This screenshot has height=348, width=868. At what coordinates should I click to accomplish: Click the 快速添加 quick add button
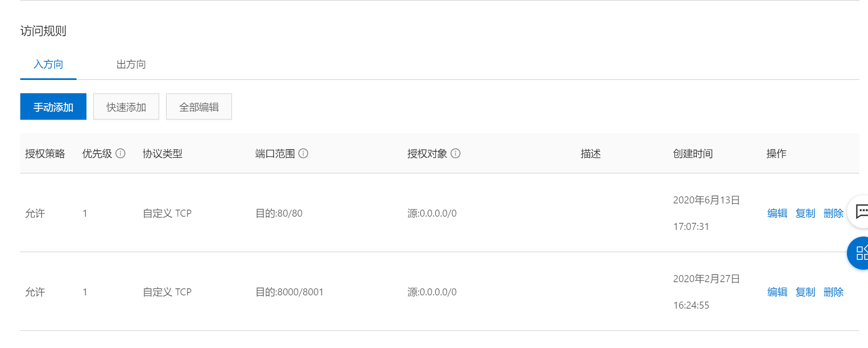click(126, 106)
